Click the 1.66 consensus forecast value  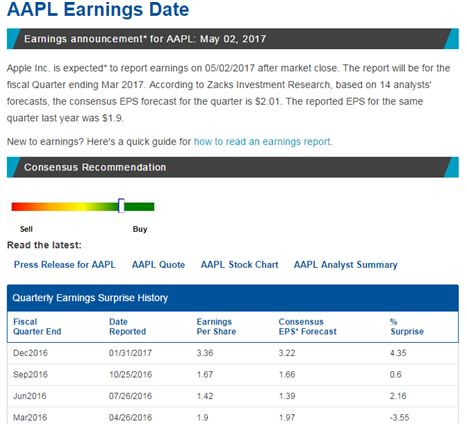pyautogui.click(x=287, y=375)
